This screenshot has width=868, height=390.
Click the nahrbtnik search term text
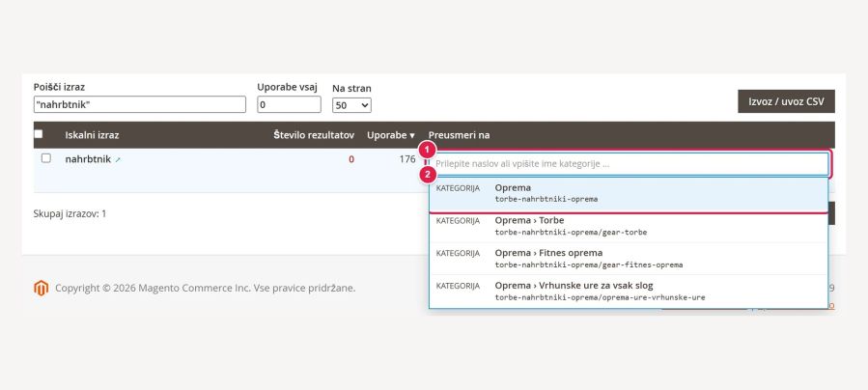pyautogui.click(x=88, y=159)
